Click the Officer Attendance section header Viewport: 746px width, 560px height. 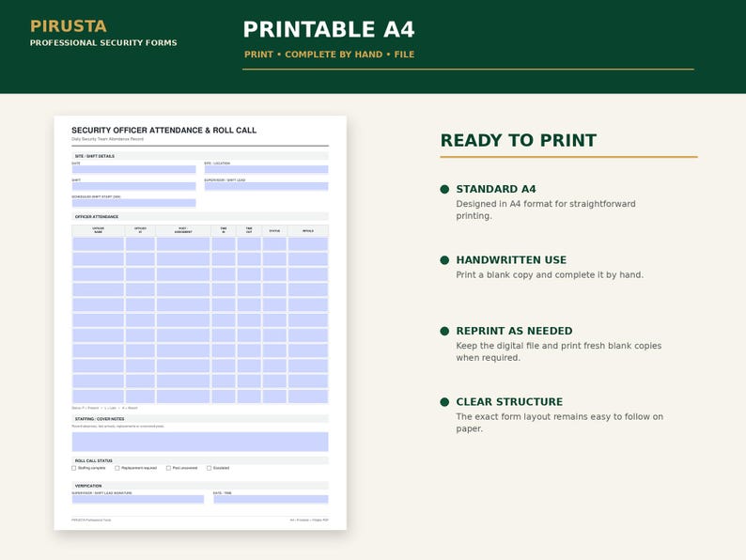pyautogui.click(x=200, y=216)
